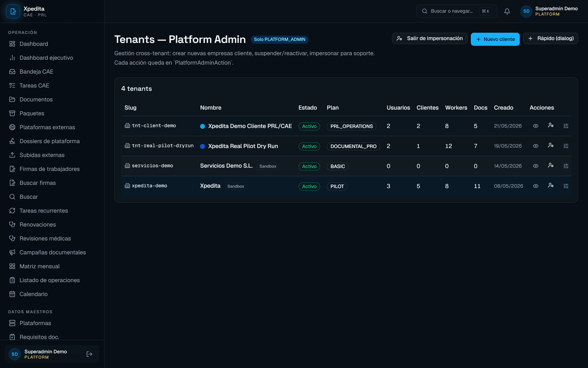The height and width of the screenshot is (368, 588).
Task: Impersonate the xpedita-demo tenant
Action: coord(551,185)
